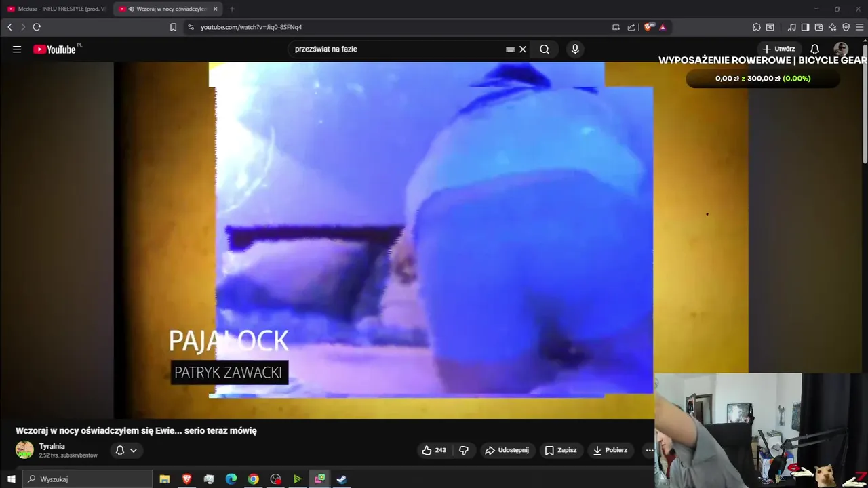Click the Utwórz create button
The image size is (868, 488).
coord(779,49)
